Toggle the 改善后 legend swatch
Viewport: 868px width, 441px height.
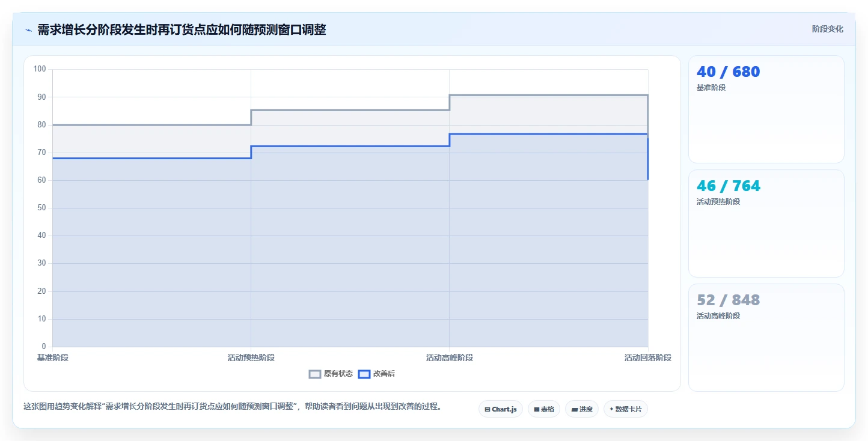(x=364, y=374)
